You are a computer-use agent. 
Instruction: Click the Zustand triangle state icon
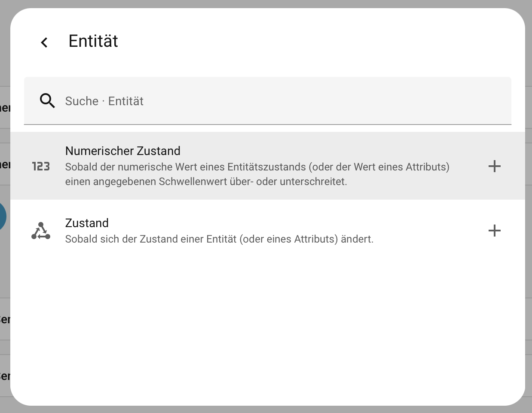41,231
